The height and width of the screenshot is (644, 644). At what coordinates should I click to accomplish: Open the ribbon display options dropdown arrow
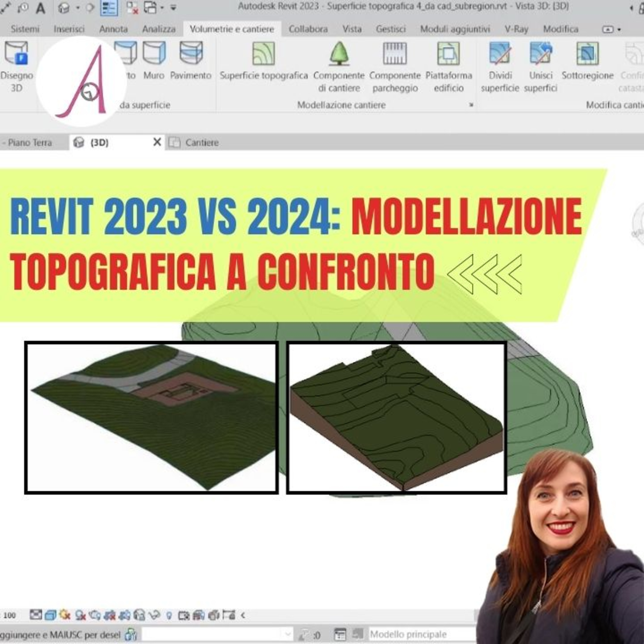click(x=619, y=29)
